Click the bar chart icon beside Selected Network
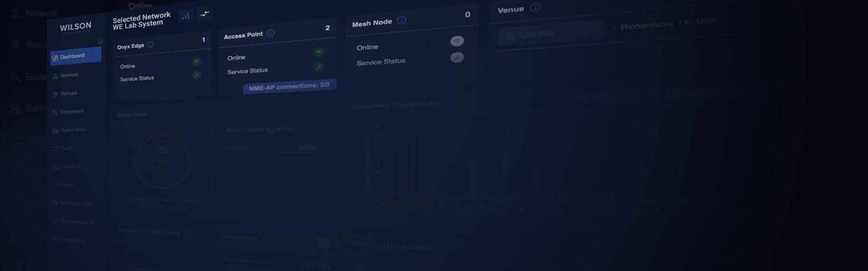Viewport: 868px width, 271px height. click(x=186, y=16)
